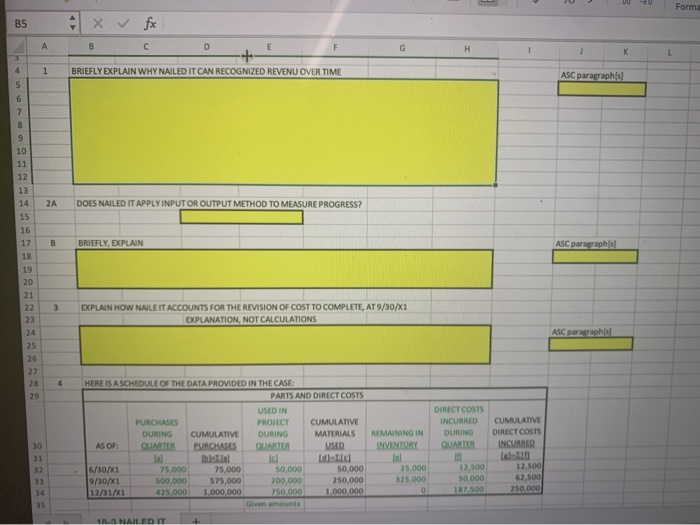
Task: Select row 22 header
Action: [29, 308]
